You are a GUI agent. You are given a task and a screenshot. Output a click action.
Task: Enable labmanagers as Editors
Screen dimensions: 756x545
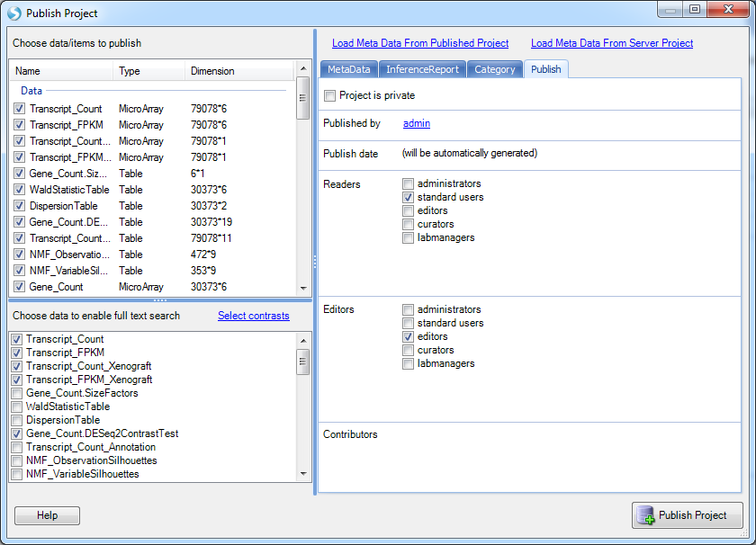[x=408, y=363]
